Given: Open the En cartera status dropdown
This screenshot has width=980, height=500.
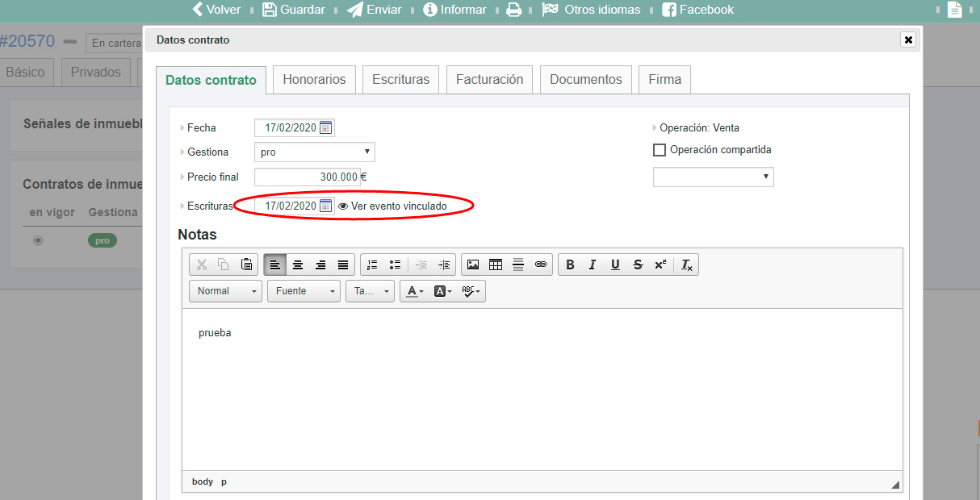Looking at the screenshot, I should [115, 44].
